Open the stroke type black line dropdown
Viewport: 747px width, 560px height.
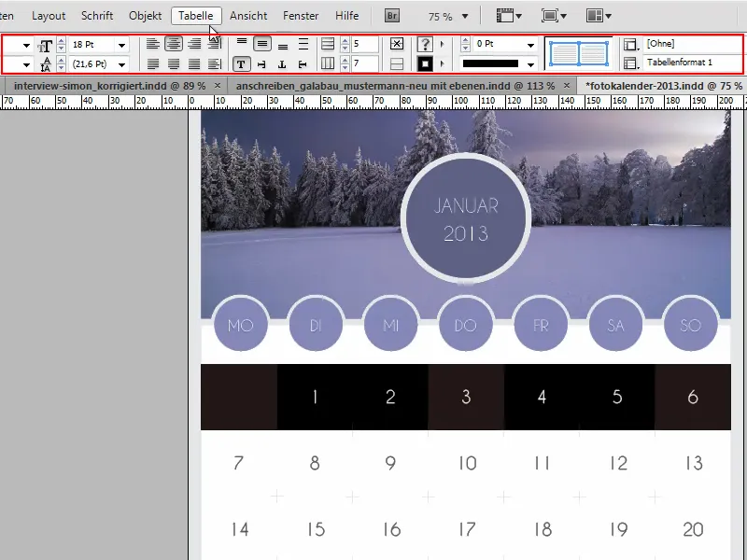click(x=530, y=64)
